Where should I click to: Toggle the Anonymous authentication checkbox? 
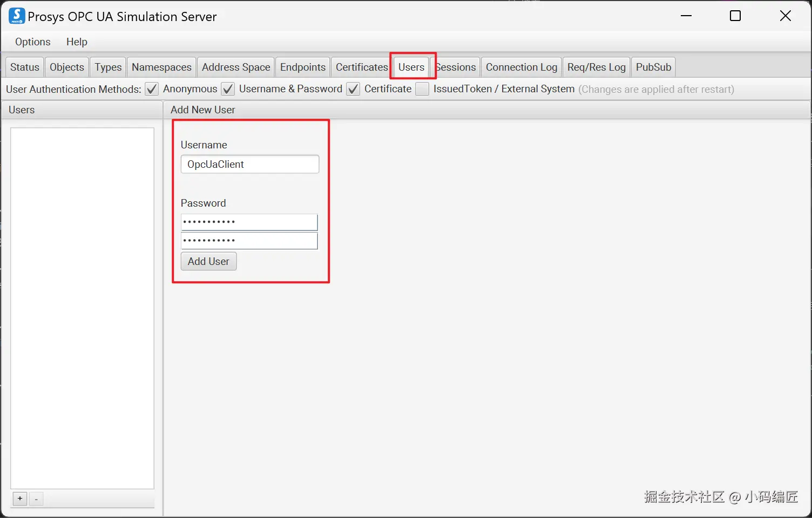click(x=152, y=89)
